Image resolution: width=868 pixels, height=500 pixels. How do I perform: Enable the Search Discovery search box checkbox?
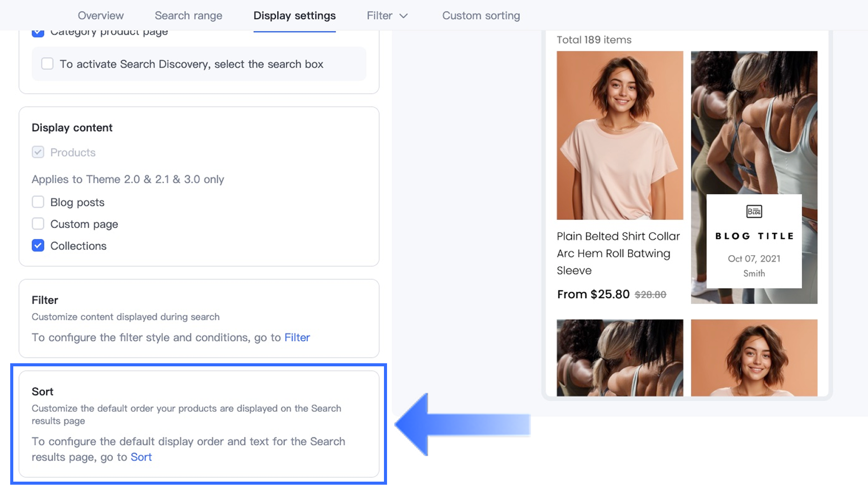(x=47, y=64)
